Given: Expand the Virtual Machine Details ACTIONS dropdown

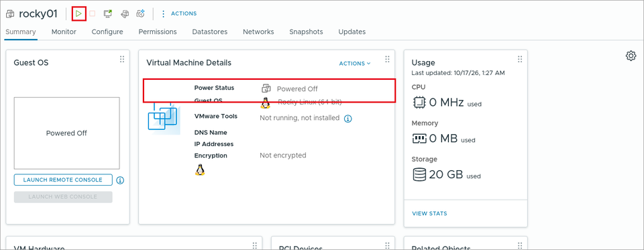Looking at the screenshot, I should tap(355, 63).
